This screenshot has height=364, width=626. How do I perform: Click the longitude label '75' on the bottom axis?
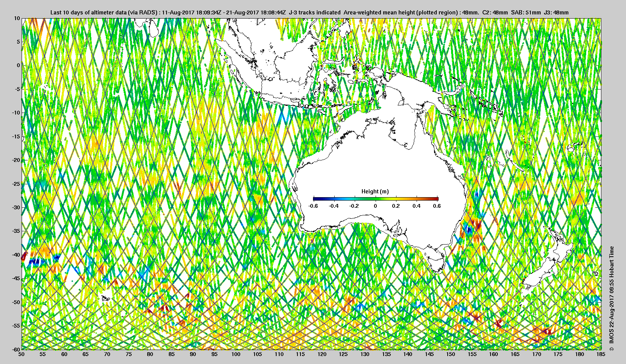coord(129,354)
